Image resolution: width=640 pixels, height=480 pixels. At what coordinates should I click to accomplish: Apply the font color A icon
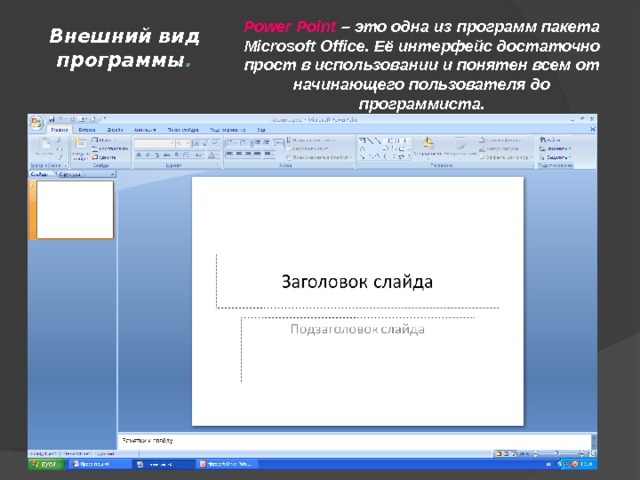pos(212,155)
